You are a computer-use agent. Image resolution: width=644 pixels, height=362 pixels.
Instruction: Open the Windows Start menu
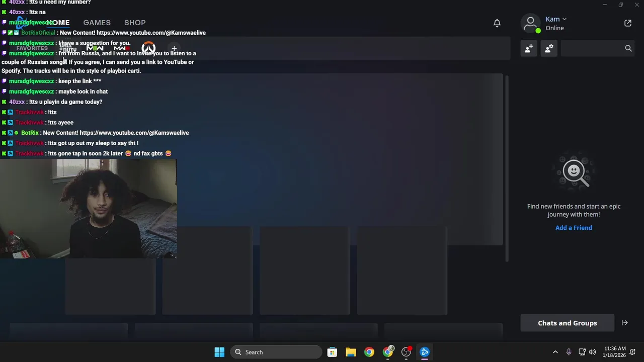coord(219,352)
